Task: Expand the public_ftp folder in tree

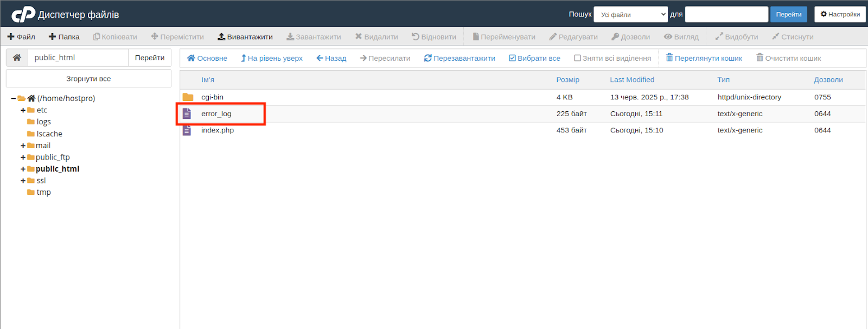Action: point(23,157)
